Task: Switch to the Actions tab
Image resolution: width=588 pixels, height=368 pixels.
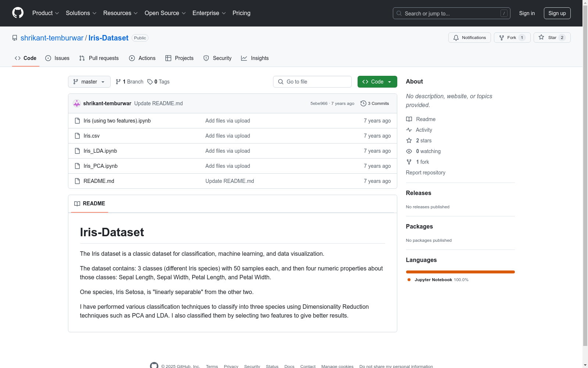Action: (x=142, y=58)
